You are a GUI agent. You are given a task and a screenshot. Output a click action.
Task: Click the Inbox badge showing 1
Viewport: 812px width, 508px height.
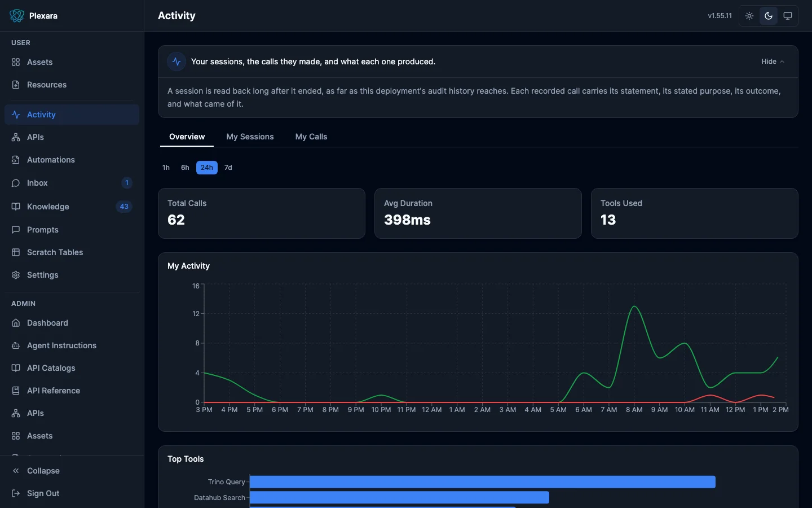(127, 183)
